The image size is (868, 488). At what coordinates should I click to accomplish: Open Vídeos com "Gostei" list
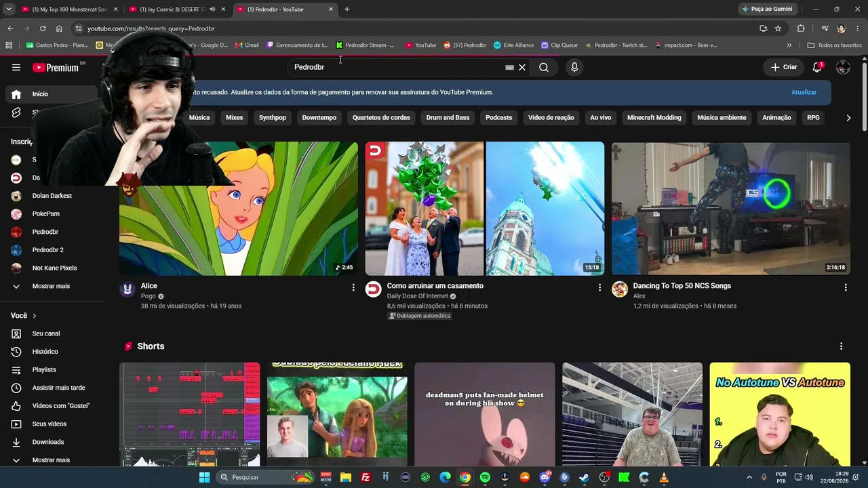[52, 406]
